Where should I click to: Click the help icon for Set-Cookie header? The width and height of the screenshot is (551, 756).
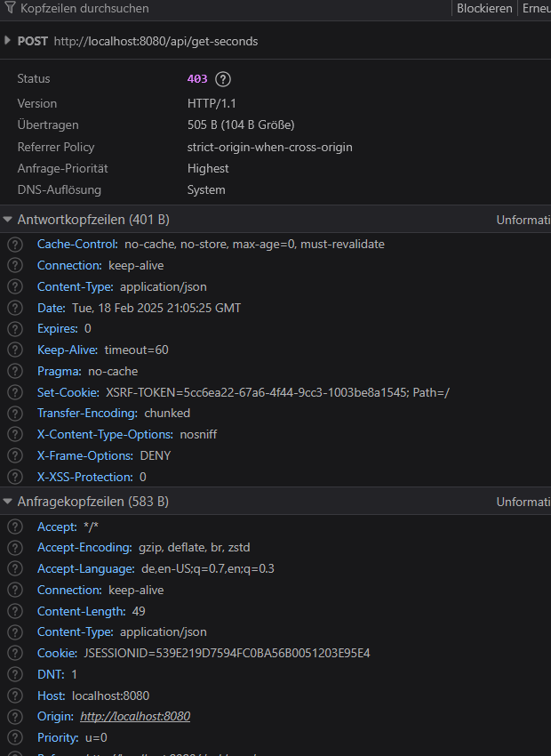point(15,392)
